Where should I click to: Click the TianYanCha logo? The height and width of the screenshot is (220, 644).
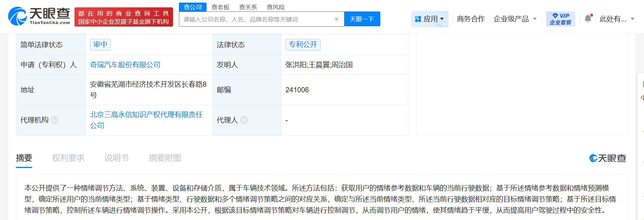point(39,16)
